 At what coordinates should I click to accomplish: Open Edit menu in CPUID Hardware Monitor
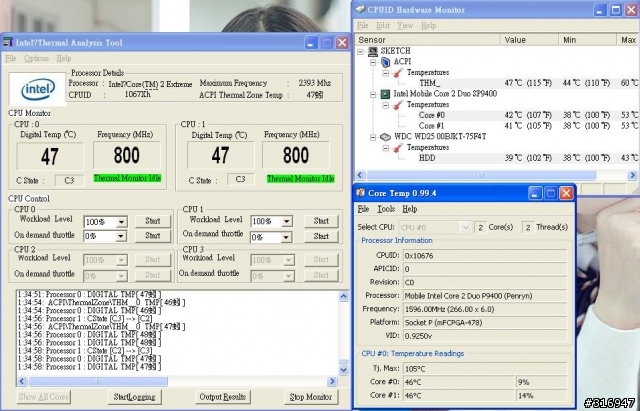[x=382, y=26]
